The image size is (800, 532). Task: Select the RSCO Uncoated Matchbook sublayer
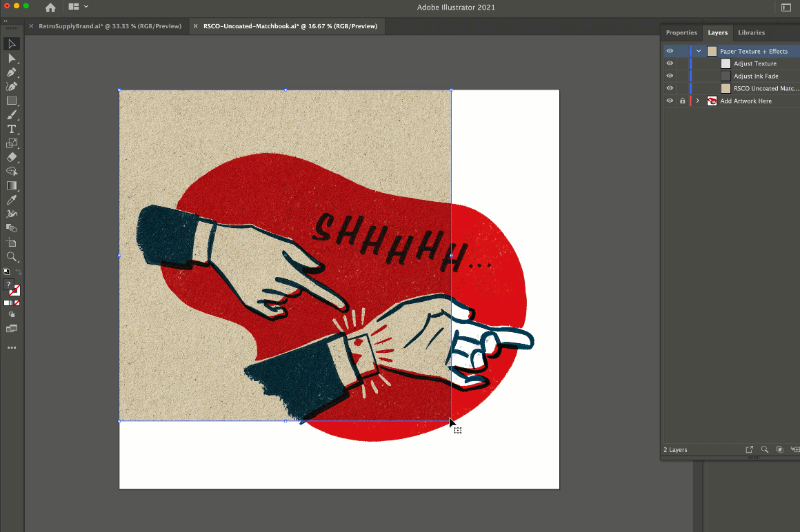pyautogui.click(x=766, y=88)
